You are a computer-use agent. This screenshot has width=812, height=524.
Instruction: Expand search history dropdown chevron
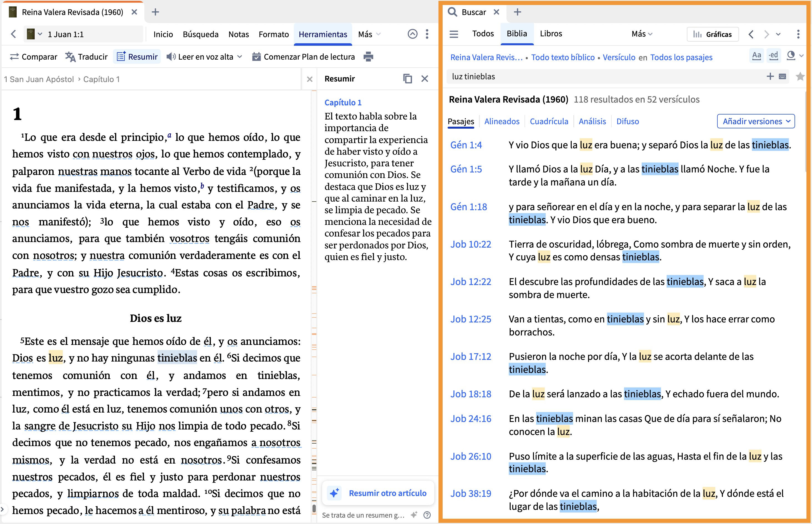pyautogui.click(x=778, y=34)
